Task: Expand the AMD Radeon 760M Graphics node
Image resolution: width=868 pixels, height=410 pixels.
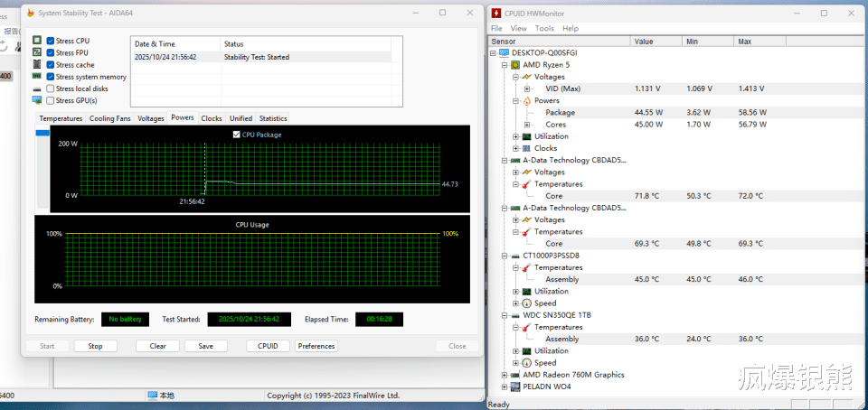Action: point(505,375)
